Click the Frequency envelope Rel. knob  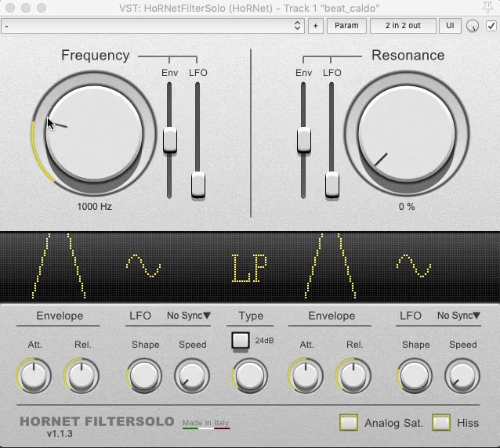[82, 376]
